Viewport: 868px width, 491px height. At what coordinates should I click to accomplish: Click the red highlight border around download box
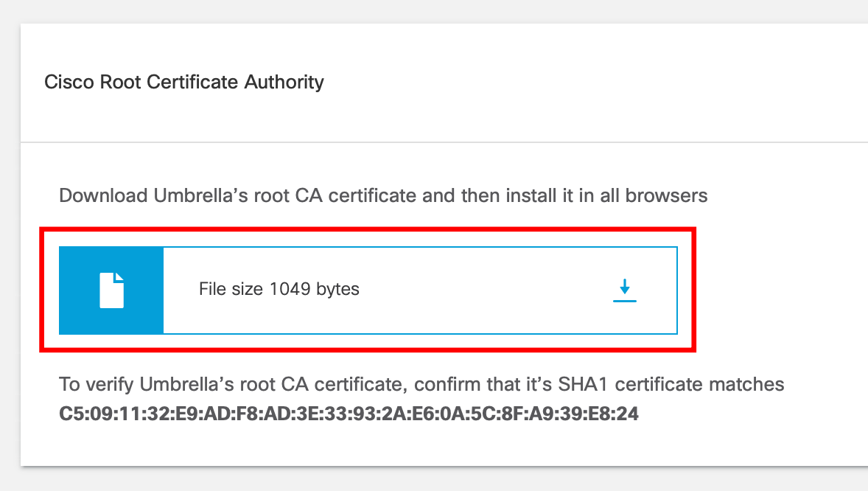(x=368, y=229)
